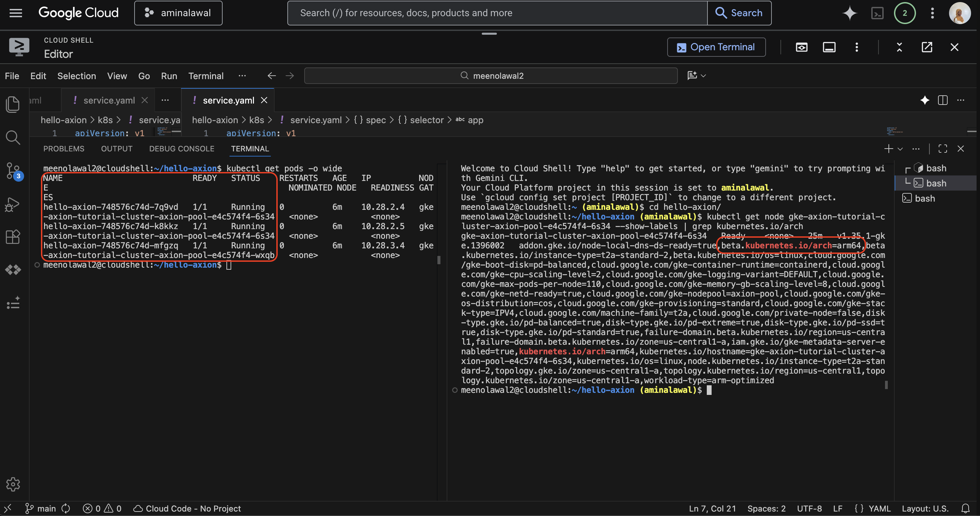Image resolution: width=980 pixels, height=516 pixels.
Task: Open Extensions view in activity bar
Action: click(13, 237)
